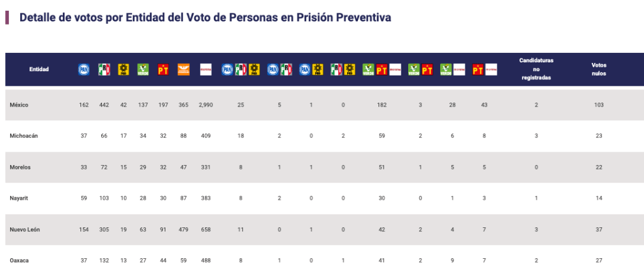644x279 pixels.
Task: Click the PAN-PRI two-party coalition logos
Action: (279, 69)
